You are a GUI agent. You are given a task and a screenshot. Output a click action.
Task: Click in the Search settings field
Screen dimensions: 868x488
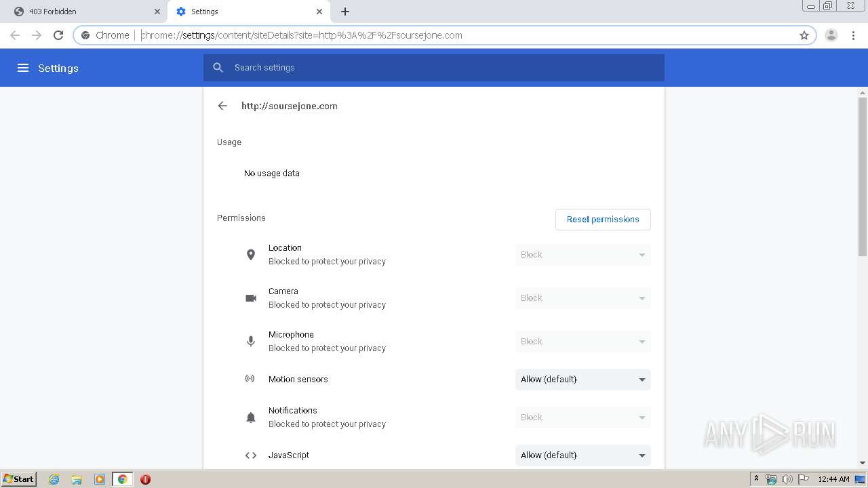[x=434, y=68]
